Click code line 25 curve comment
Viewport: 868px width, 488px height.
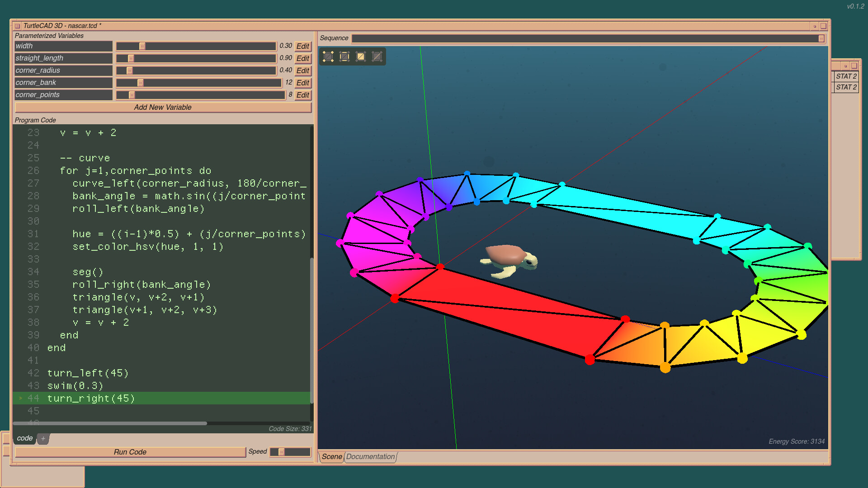(x=85, y=158)
